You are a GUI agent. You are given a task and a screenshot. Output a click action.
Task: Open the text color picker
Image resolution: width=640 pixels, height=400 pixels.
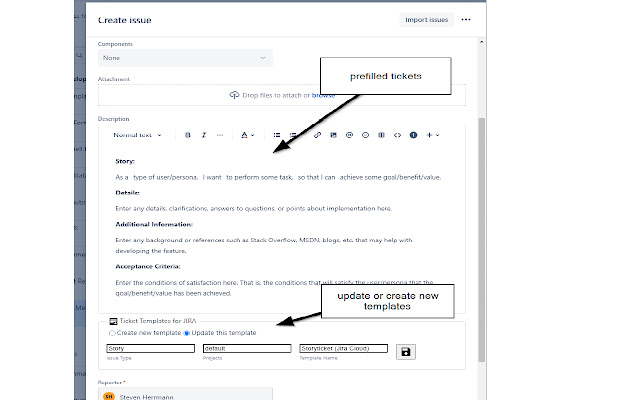tap(247, 135)
